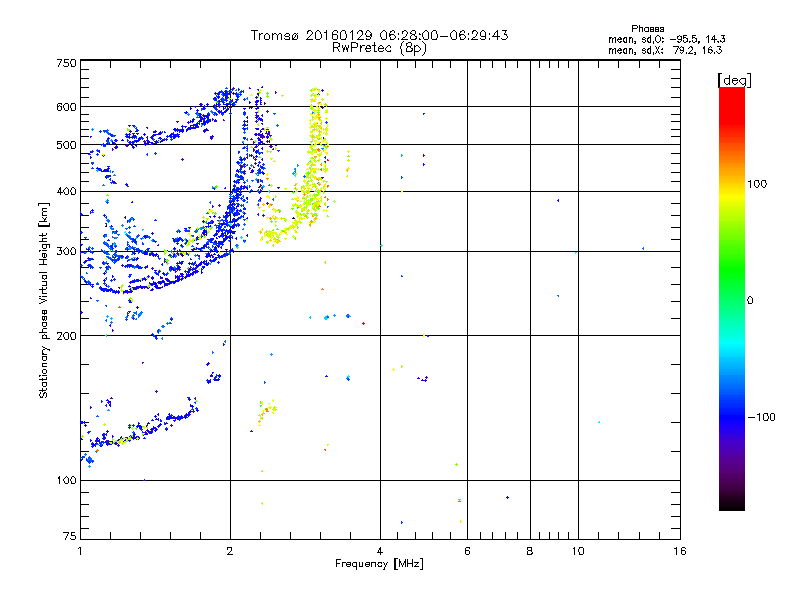Click the x-axis title 'Frequency [MHz]'
Screen dimensions: 800x600
tap(379, 564)
